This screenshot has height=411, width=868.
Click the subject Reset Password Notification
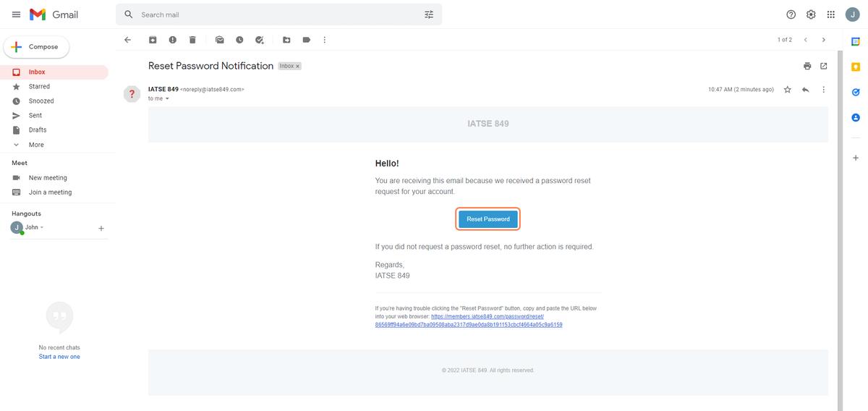(210, 66)
